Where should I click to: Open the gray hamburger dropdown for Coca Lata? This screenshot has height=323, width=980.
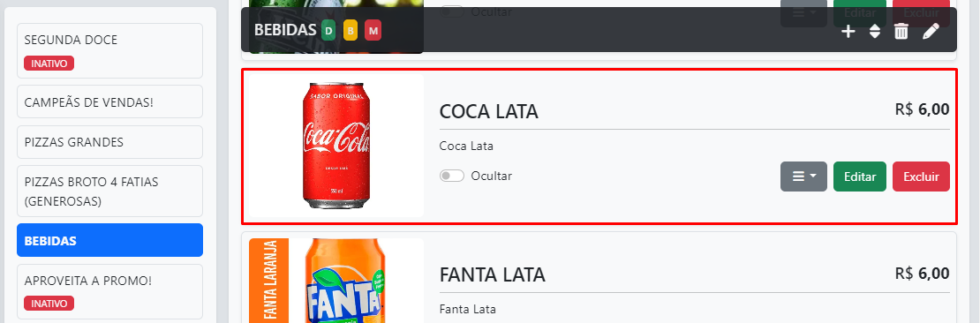pyautogui.click(x=803, y=177)
